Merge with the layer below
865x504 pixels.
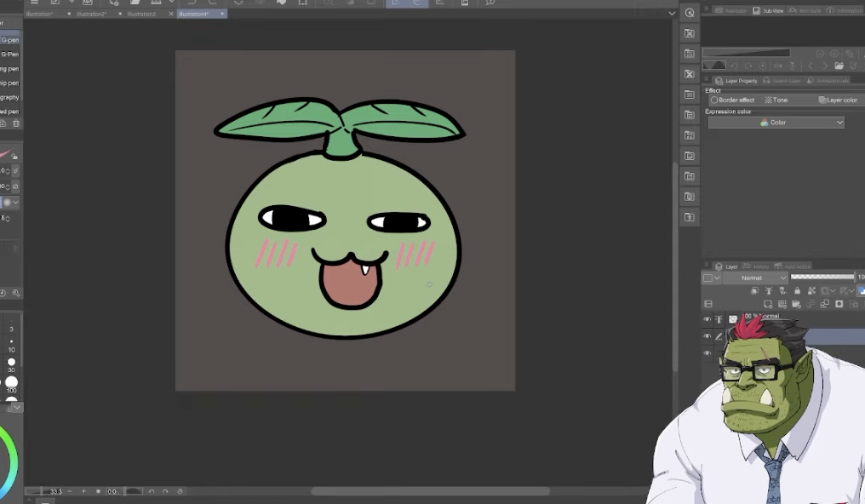pos(825,304)
